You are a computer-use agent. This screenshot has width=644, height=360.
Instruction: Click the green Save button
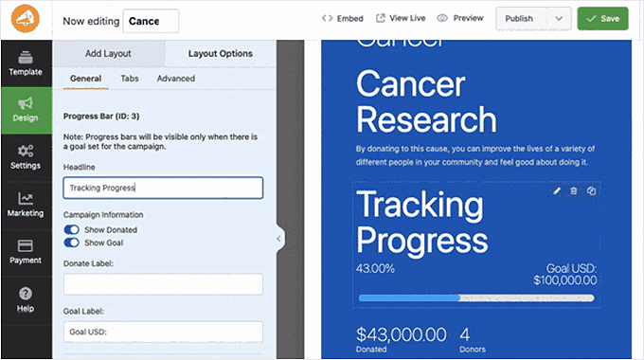click(602, 19)
